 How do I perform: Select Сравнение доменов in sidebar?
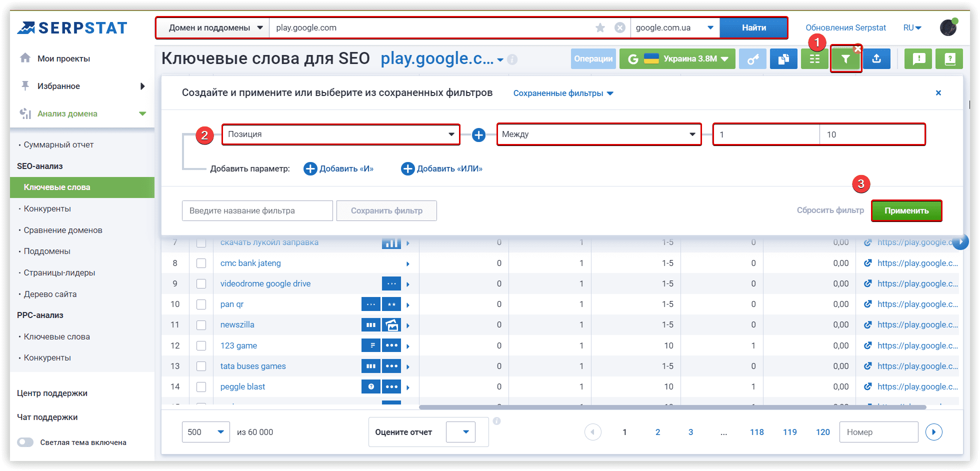[63, 230]
